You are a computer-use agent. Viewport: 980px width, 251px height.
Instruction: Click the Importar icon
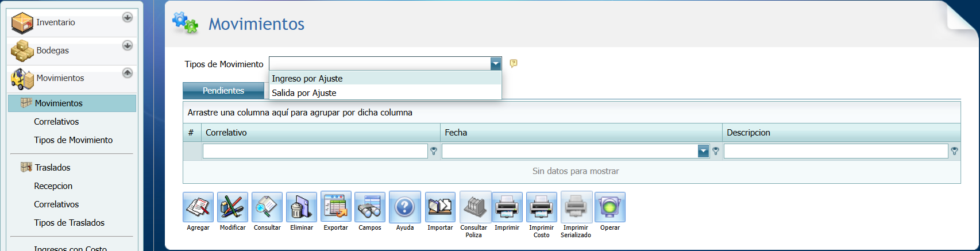point(440,207)
